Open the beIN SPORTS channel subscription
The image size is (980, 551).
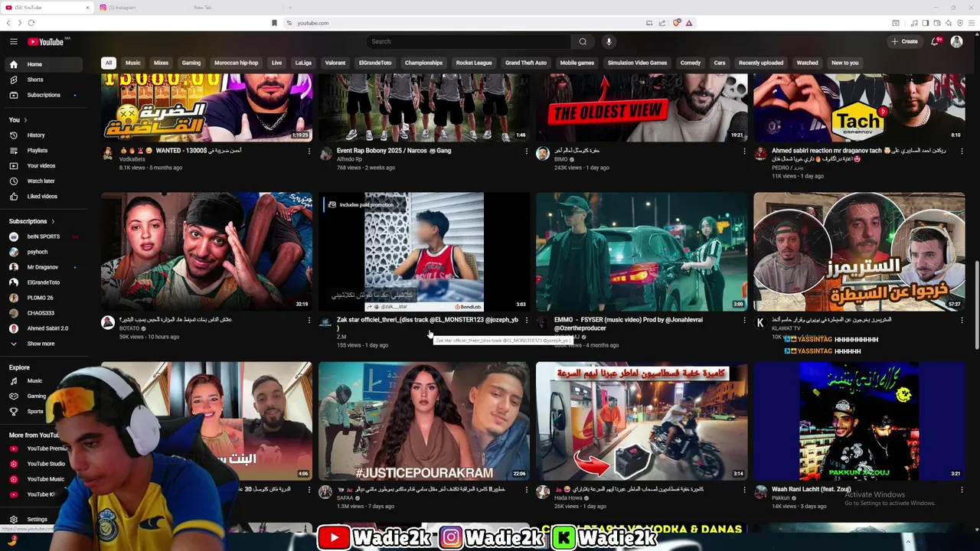click(43, 236)
